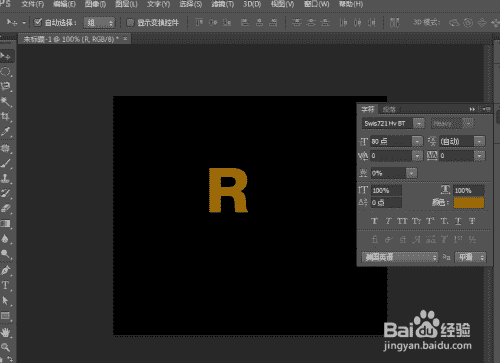Open the Auto-Select 组 dropdown
The image size is (500, 363).
coord(99,23)
